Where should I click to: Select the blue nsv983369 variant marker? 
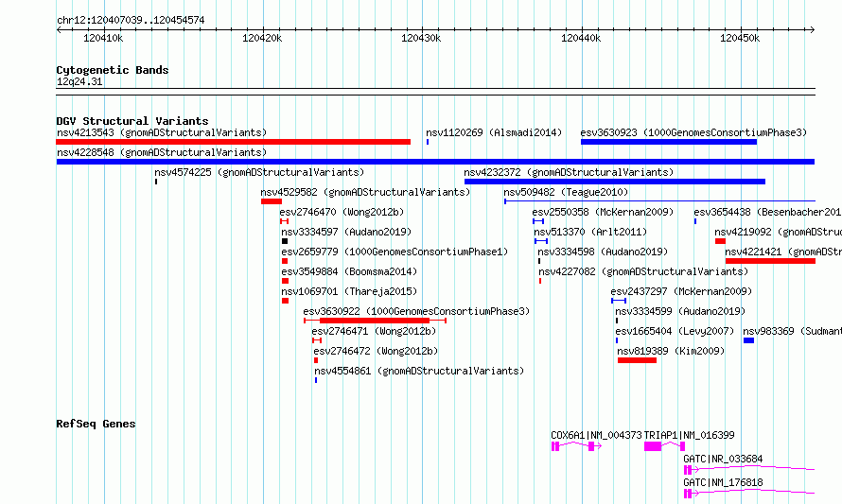point(748,340)
